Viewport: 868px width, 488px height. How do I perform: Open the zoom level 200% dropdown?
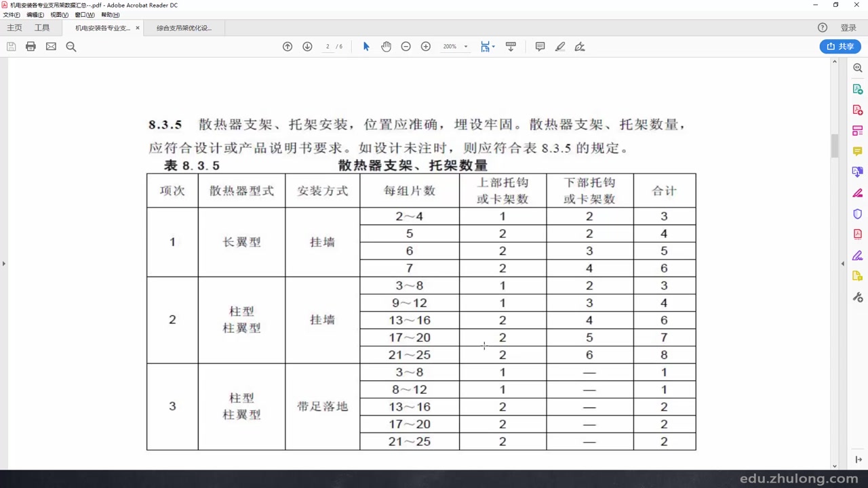click(x=455, y=47)
